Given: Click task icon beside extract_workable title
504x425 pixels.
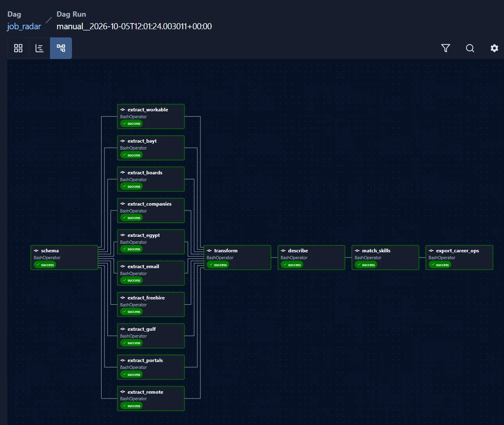Looking at the screenshot, I should tap(123, 110).
